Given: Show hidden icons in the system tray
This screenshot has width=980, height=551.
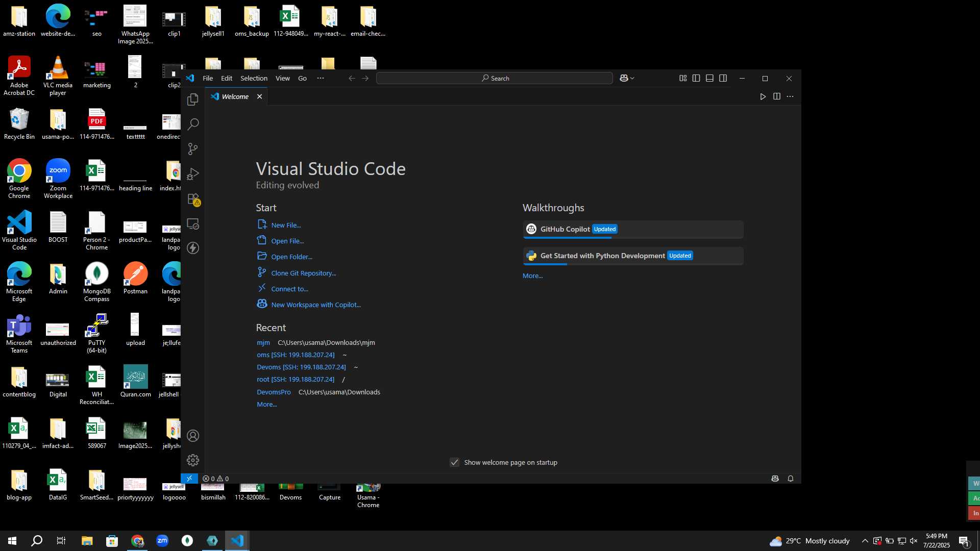Looking at the screenshot, I should coord(865,541).
